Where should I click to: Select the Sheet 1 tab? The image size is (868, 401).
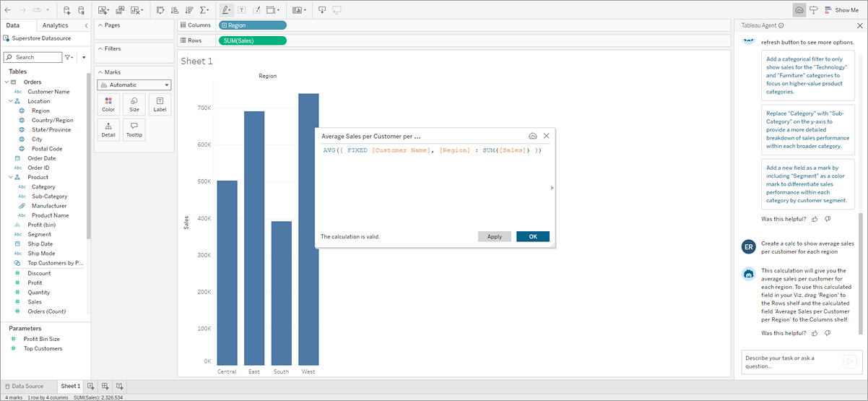pos(70,387)
